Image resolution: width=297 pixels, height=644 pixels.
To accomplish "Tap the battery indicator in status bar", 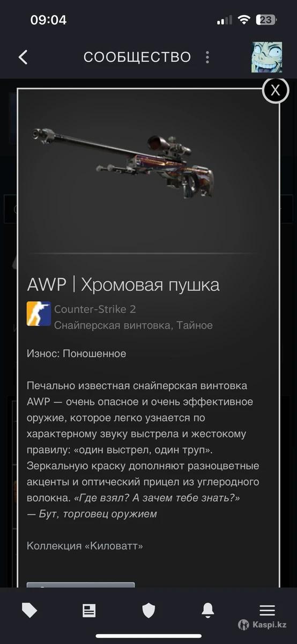I will [x=266, y=20].
